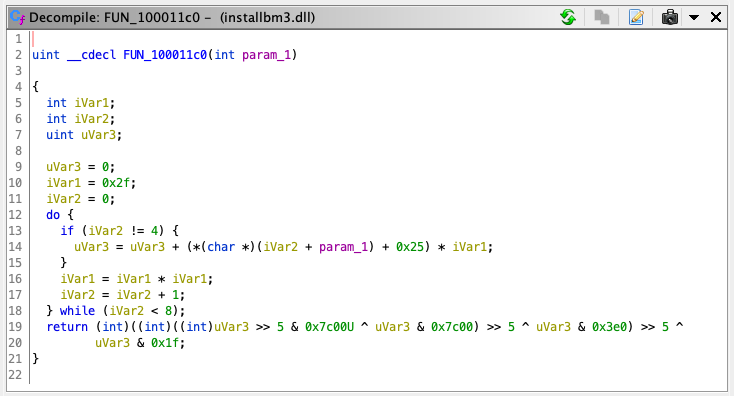The width and height of the screenshot is (734, 396).
Task: Click line number 22 in the gutter
Action: (15, 374)
